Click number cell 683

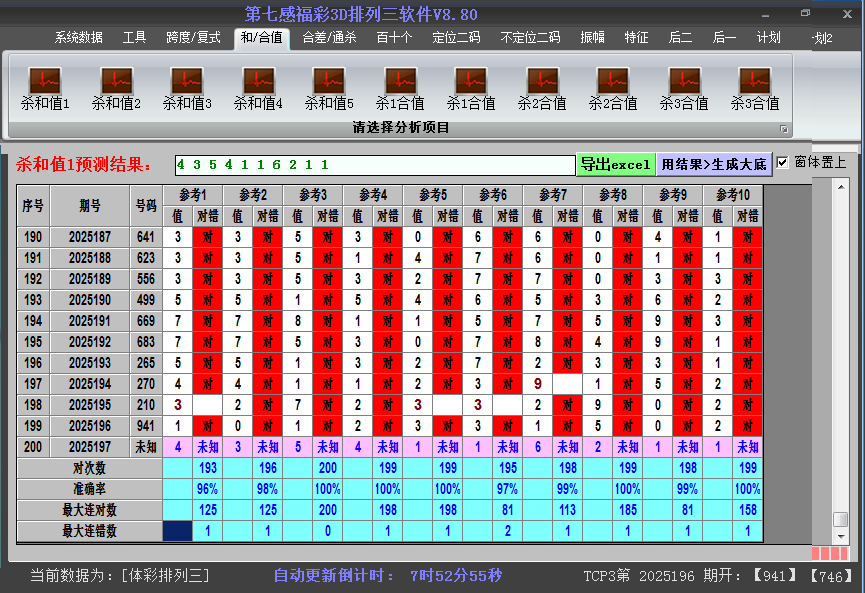(146, 342)
